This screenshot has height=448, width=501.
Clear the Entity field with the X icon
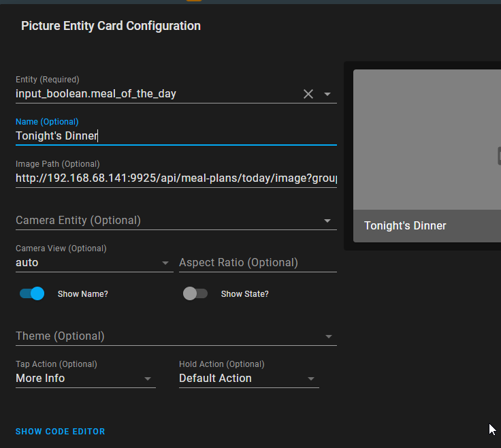click(308, 94)
